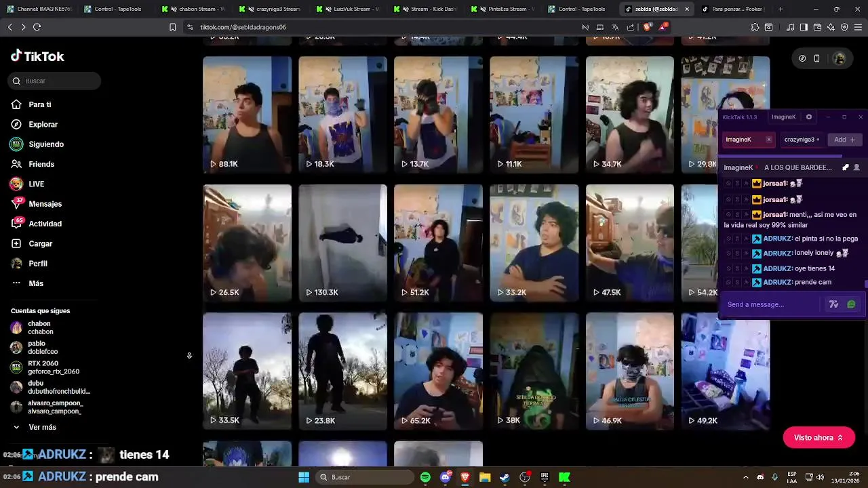Open KickTalk settings gear
This screenshot has height=488, width=868.
tap(808, 117)
